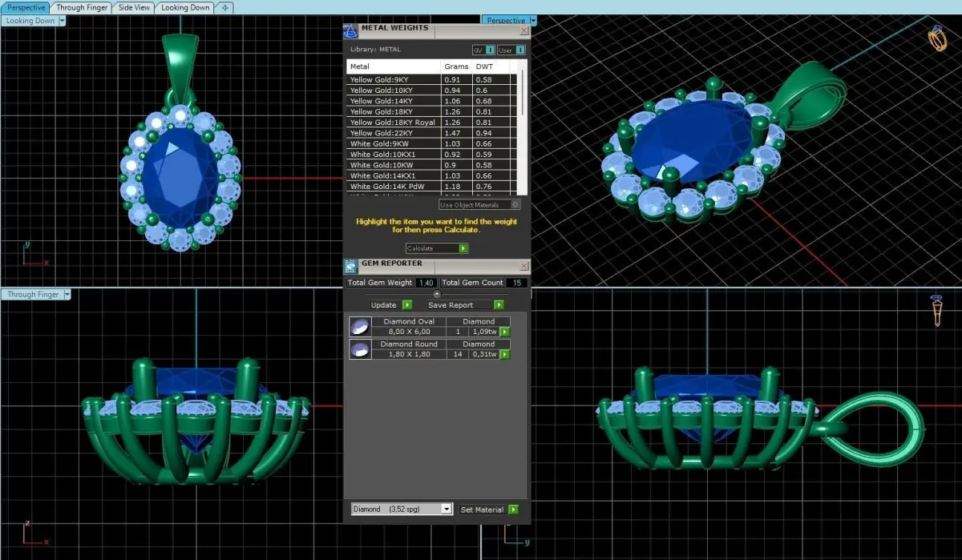
Task: Toggle the User library button
Action: pos(511,50)
